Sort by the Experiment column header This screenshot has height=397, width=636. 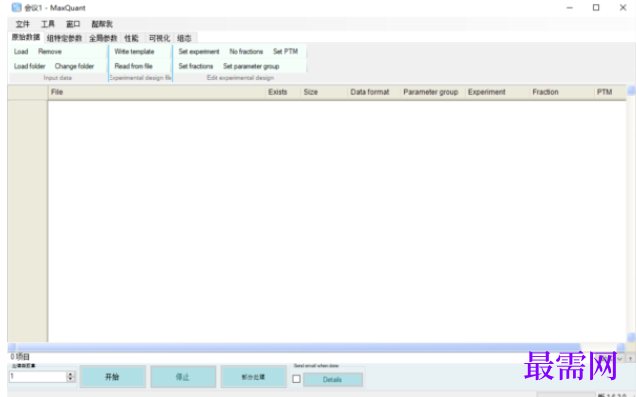point(497,92)
